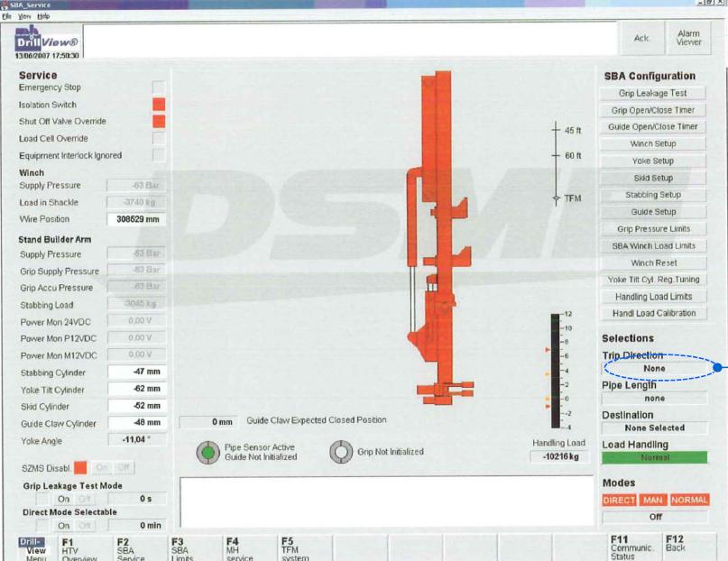Click the Guide Claw Cylinder value field
The image size is (728, 561).
137,423
